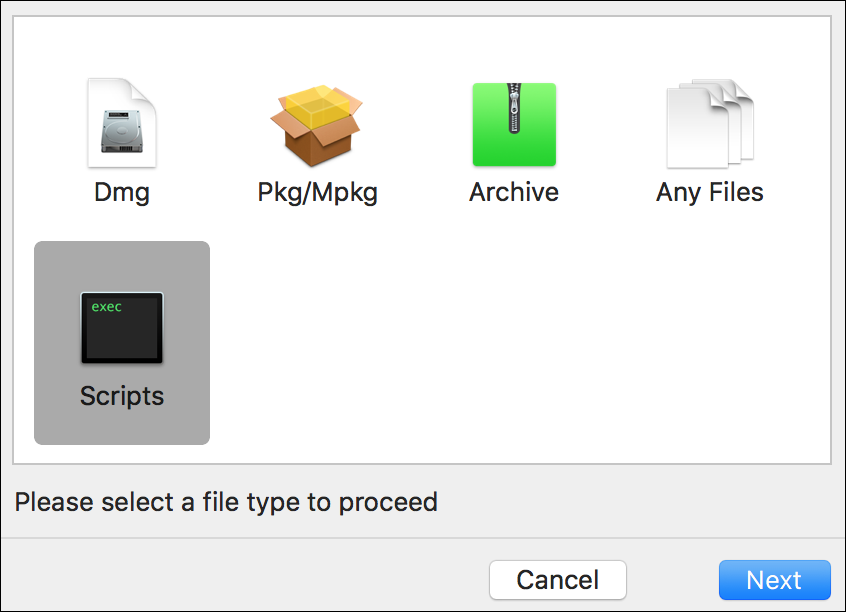Select the Dmg disk image icon
The image size is (846, 612).
121,122
